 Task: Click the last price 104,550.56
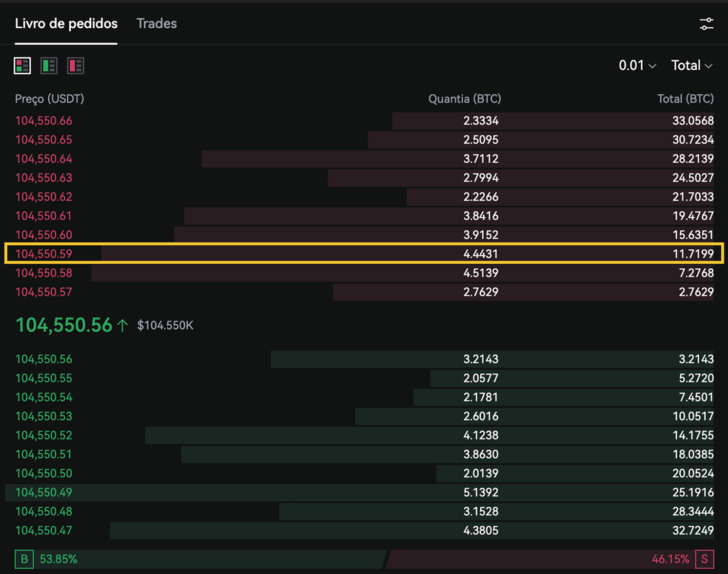[x=64, y=325]
